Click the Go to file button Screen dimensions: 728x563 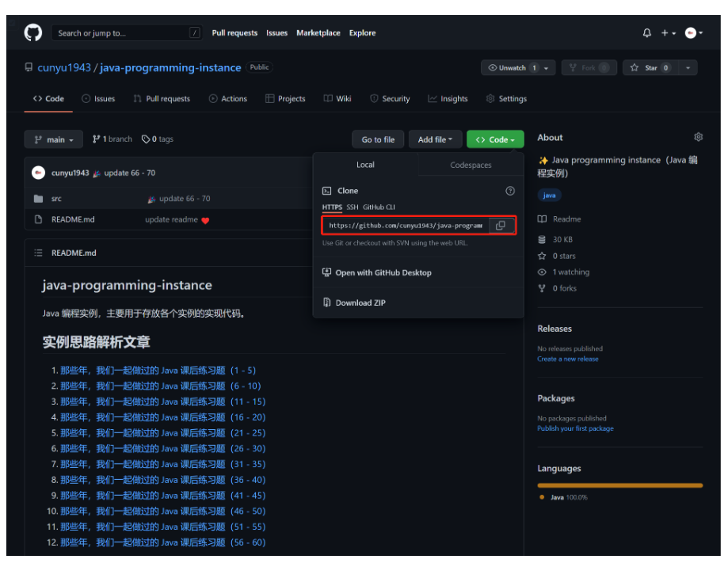pyautogui.click(x=378, y=139)
